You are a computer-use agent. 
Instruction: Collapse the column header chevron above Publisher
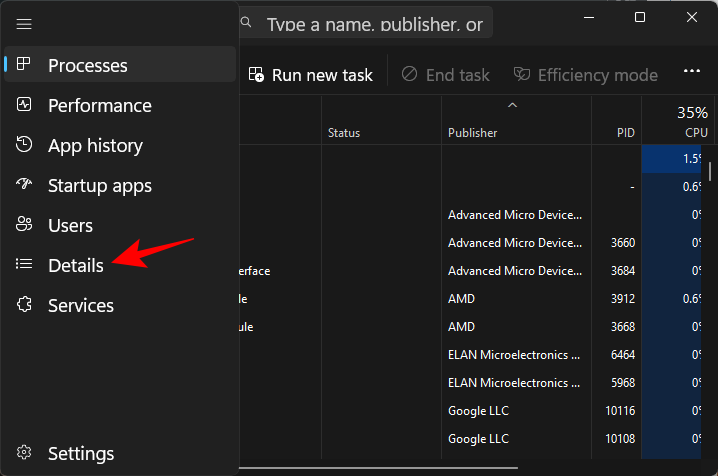(x=512, y=105)
